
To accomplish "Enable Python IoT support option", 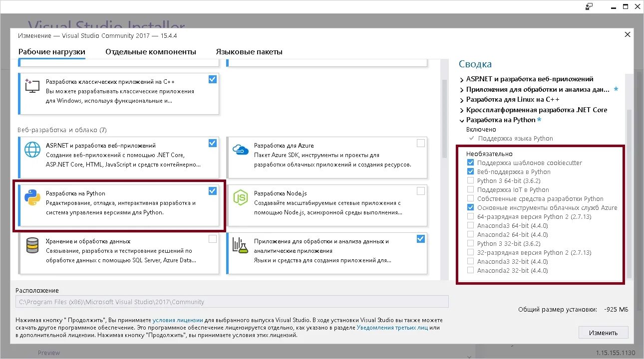I will (470, 189).
